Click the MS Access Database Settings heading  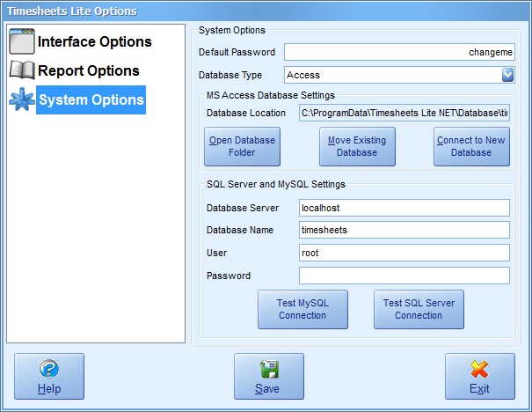[271, 95]
